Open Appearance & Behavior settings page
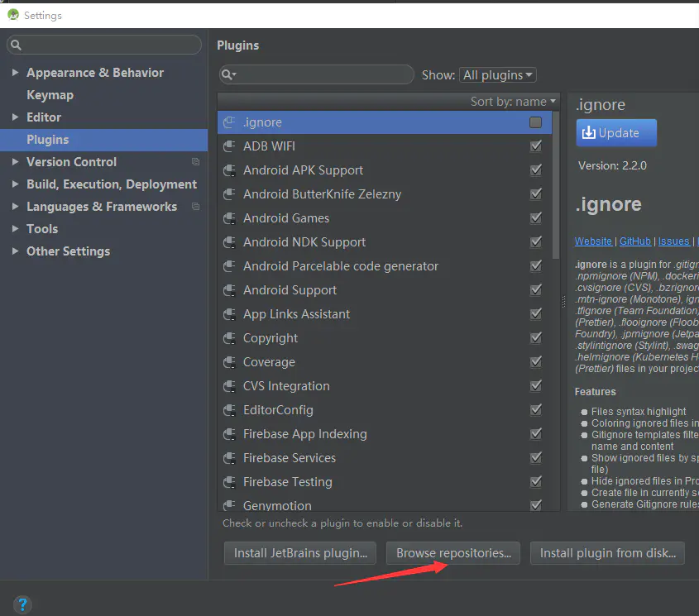 (x=95, y=73)
